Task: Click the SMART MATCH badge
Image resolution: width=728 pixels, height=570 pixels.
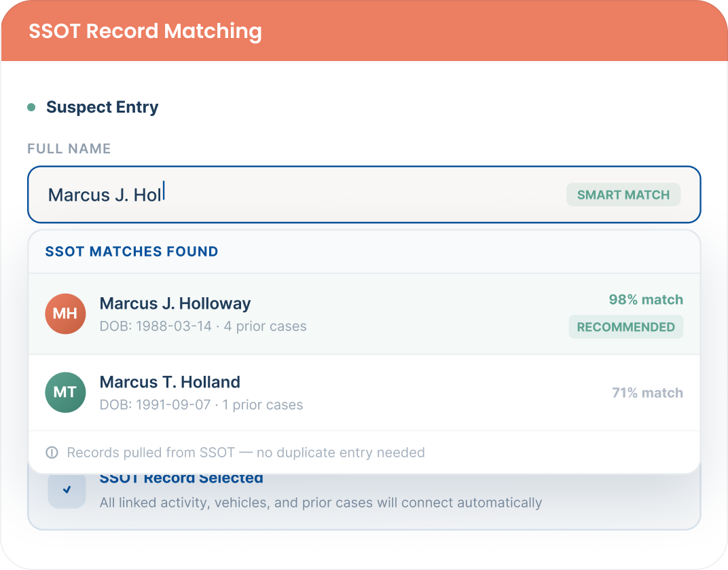Action: click(623, 195)
